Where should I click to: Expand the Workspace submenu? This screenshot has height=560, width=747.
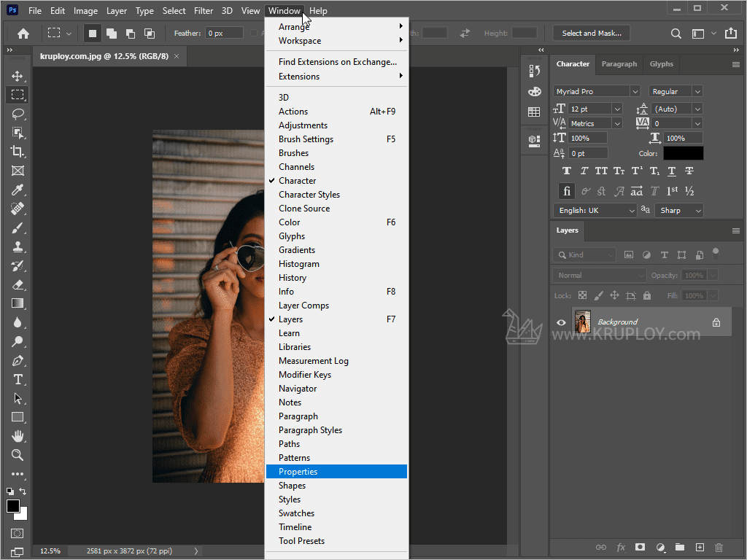337,41
